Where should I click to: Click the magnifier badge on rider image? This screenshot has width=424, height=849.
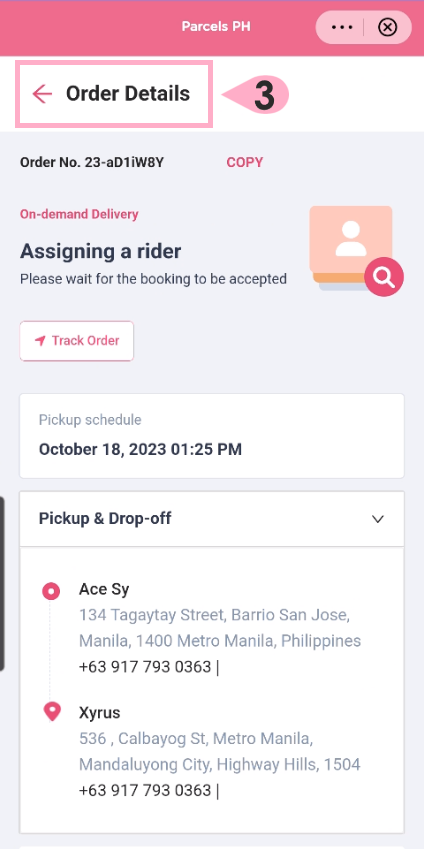384,277
